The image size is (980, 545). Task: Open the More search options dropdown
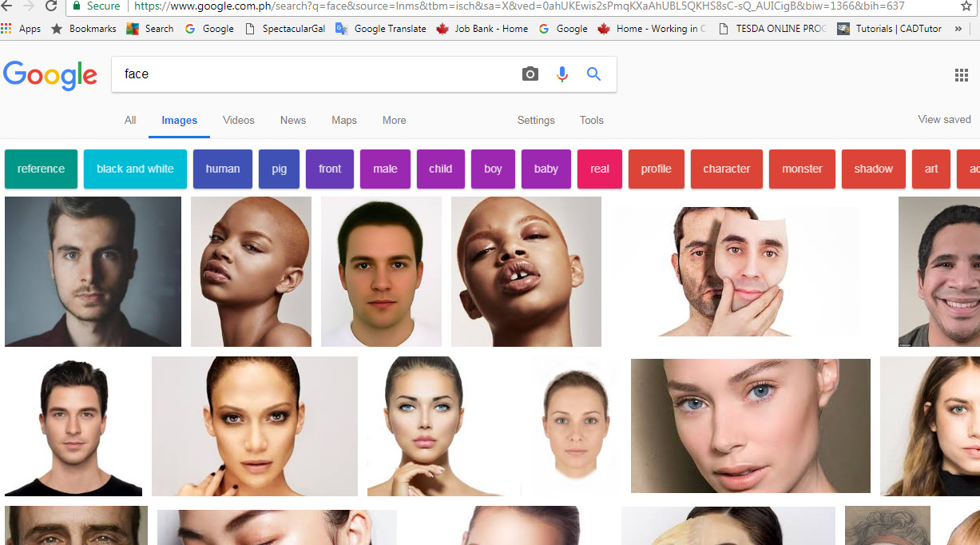[x=394, y=120]
